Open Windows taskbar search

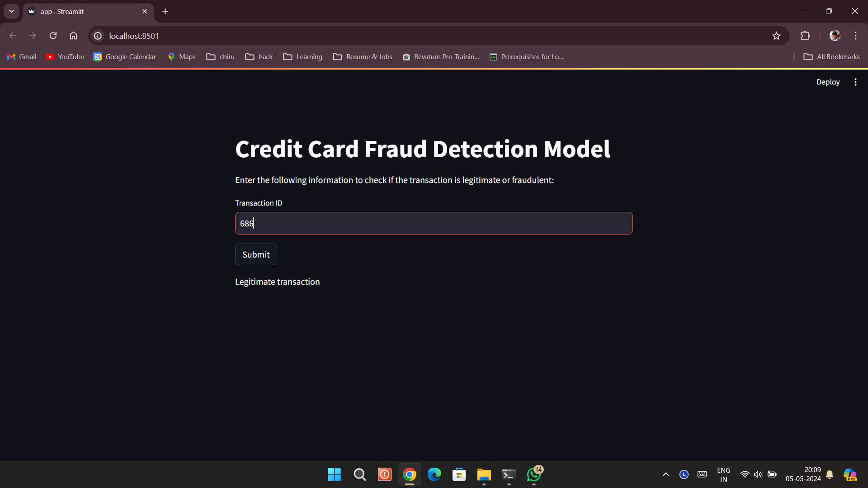coord(359,474)
